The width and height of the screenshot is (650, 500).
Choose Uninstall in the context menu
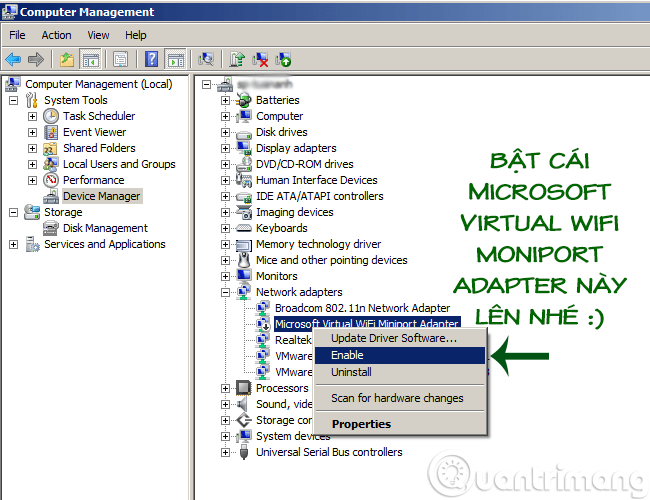[x=400, y=372]
